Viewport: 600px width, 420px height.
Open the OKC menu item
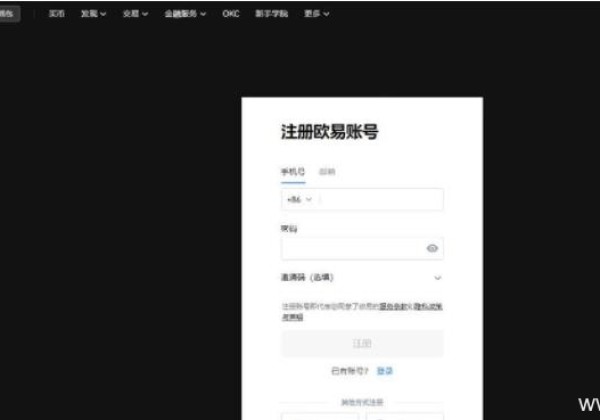pyautogui.click(x=231, y=14)
